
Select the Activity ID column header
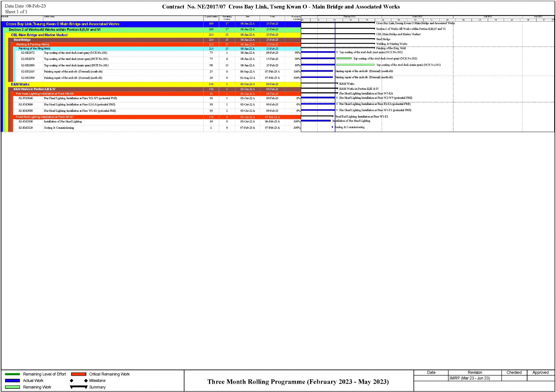22,18
